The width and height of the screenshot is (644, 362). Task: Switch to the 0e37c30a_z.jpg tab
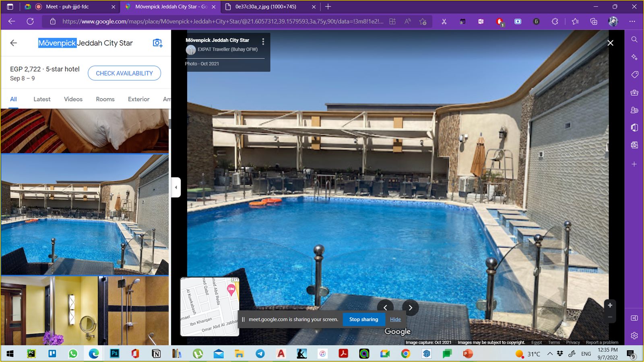[270, 7]
